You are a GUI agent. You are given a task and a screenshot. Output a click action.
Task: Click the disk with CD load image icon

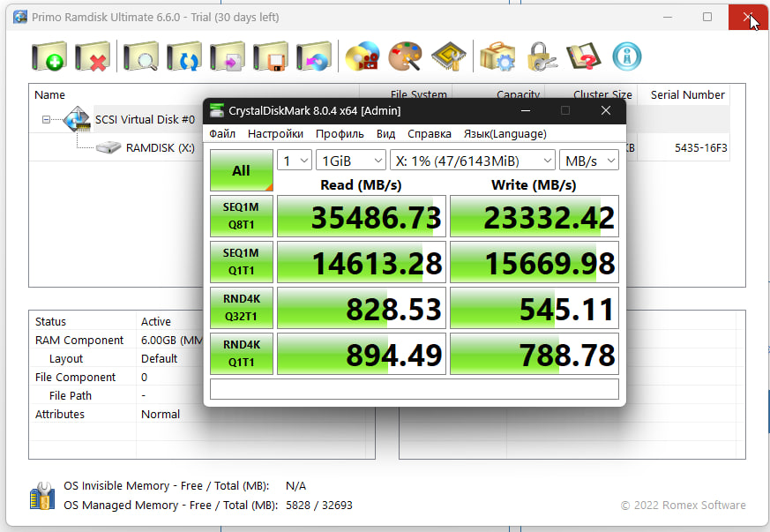point(313,56)
